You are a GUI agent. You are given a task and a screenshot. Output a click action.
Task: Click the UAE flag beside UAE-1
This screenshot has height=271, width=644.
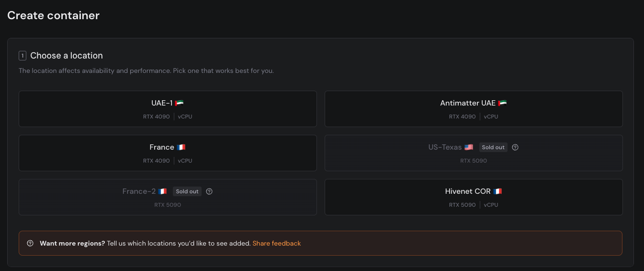click(179, 103)
